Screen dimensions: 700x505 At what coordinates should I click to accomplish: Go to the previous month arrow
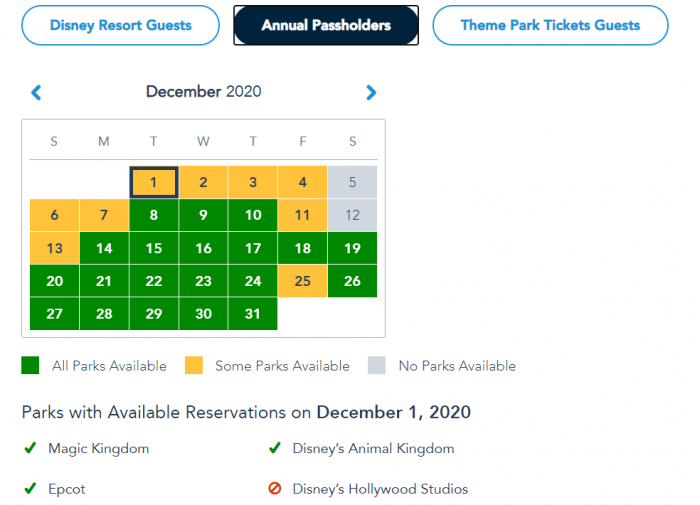pos(37,93)
